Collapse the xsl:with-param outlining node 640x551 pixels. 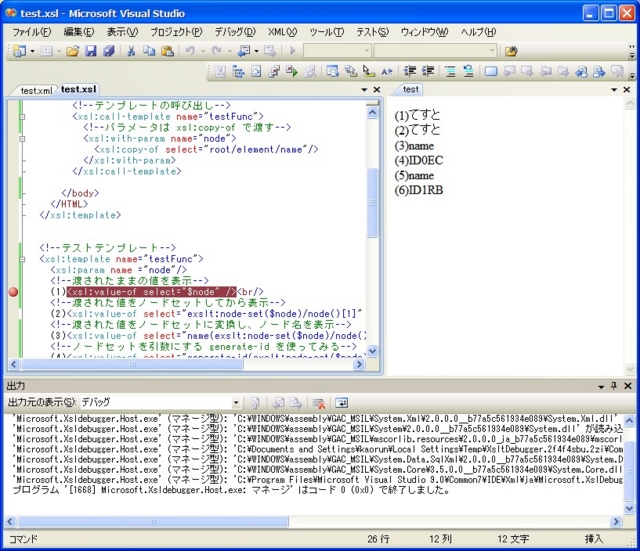coord(22,139)
